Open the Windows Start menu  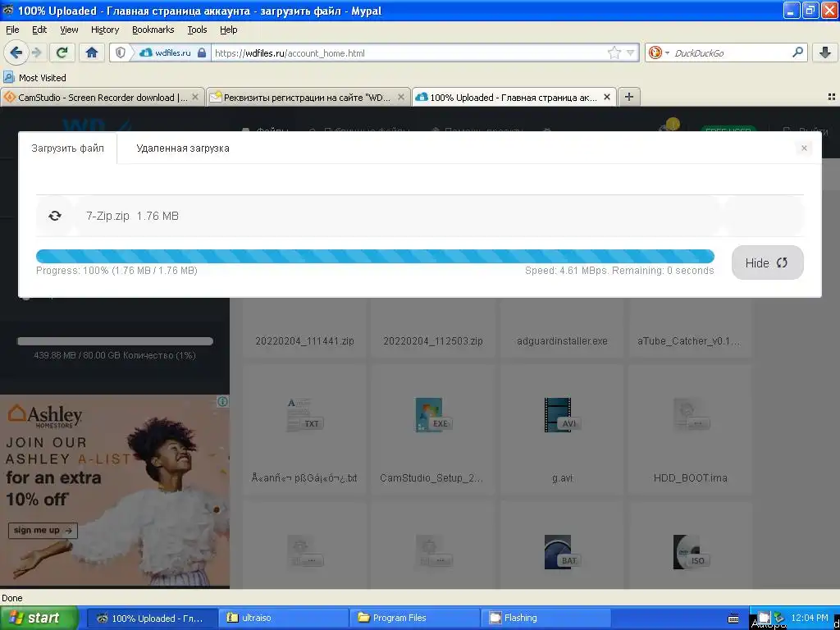(x=38, y=618)
